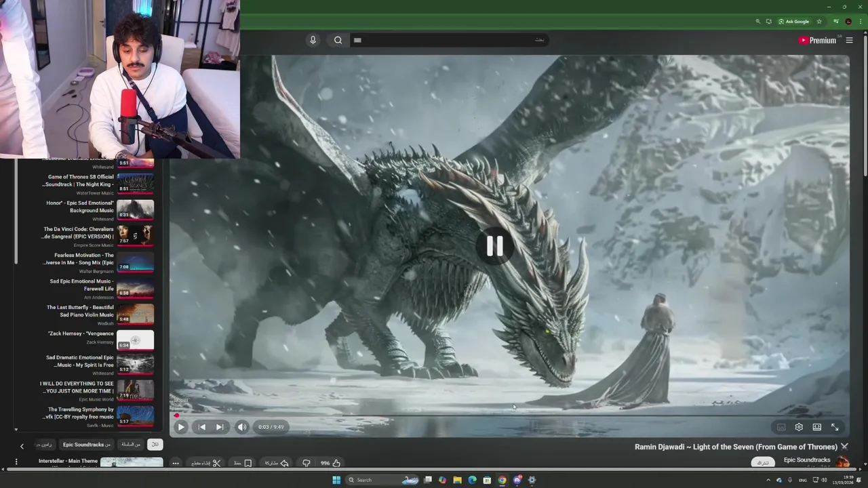868x488 pixels.
Task: Create a clip with the scissors button
Action: 205,464
